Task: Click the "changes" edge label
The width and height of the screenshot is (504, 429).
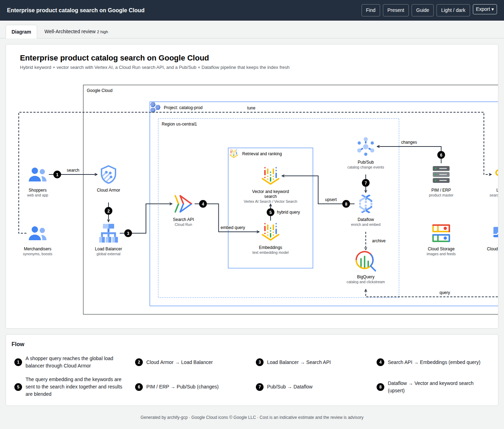Action: pyautogui.click(x=409, y=142)
